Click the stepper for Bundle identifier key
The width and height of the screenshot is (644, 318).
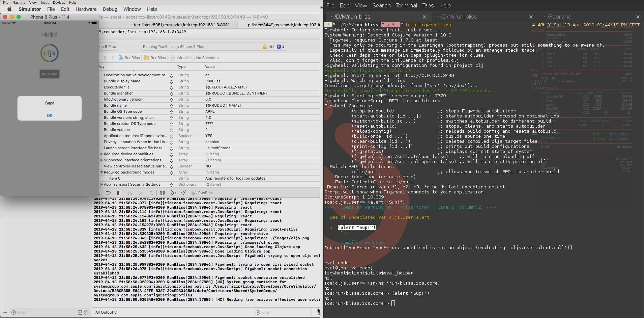[x=171, y=94]
